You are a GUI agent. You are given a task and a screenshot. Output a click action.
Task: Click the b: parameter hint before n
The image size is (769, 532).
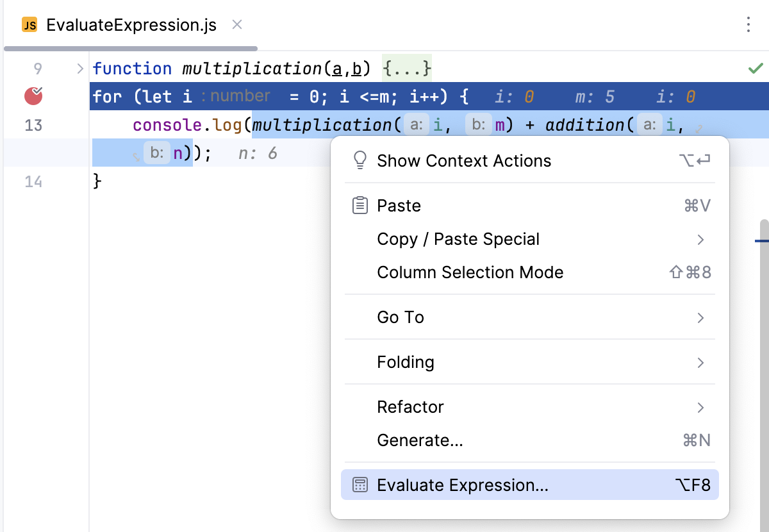[x=158, y=153]
